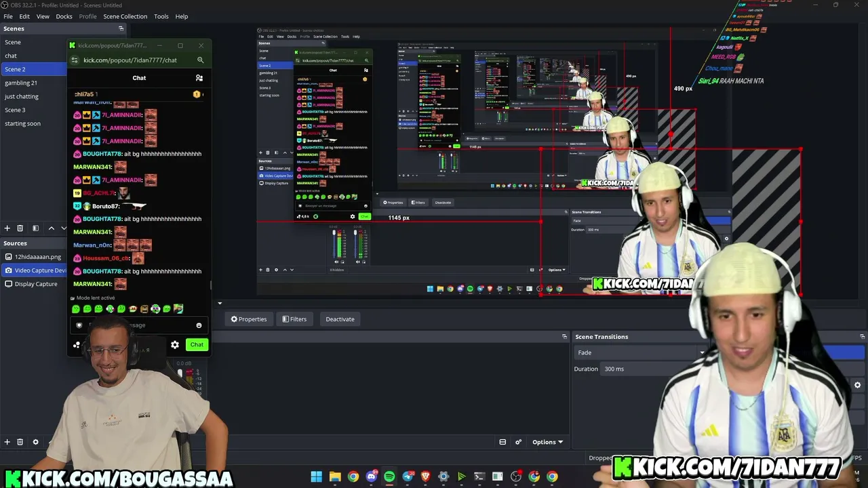This screenshot has width=868, height=488.
Task: Open the Scene Collection menu
Action: click(x=125, y=16)
